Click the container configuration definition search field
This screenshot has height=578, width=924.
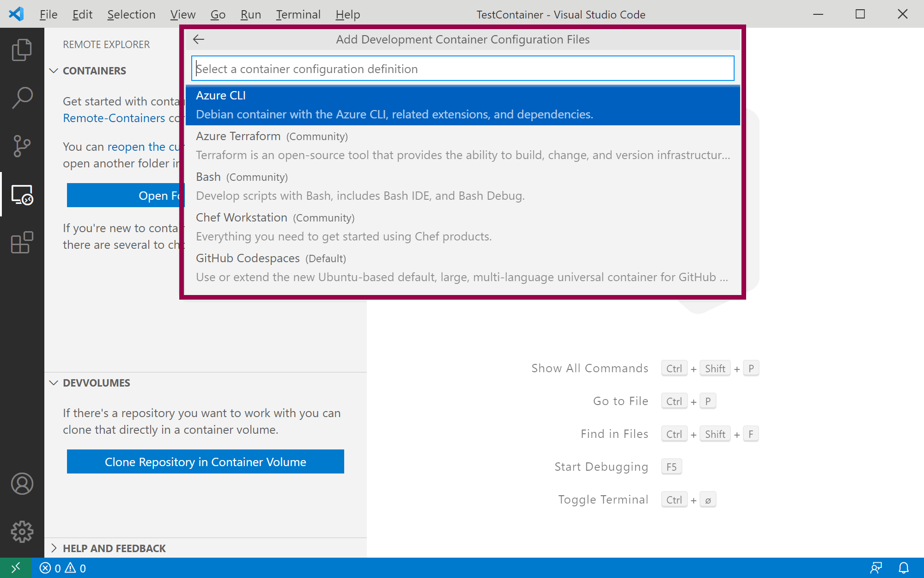coord(462,69)
